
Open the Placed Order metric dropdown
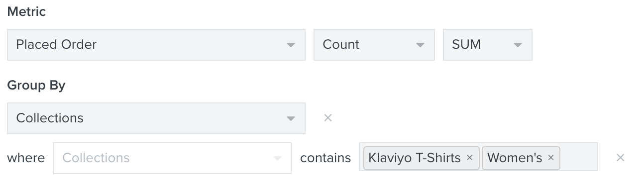(x=156, y=45)
